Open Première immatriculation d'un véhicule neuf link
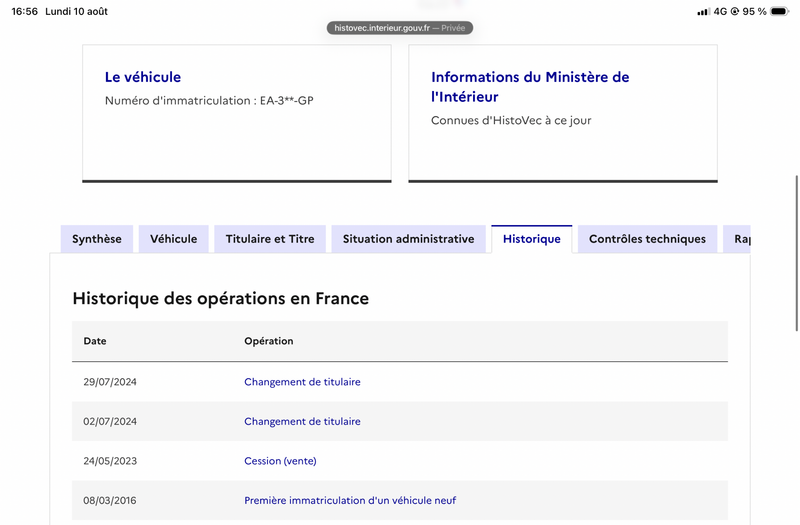This screenshot has height=525, width=800. 350,501
